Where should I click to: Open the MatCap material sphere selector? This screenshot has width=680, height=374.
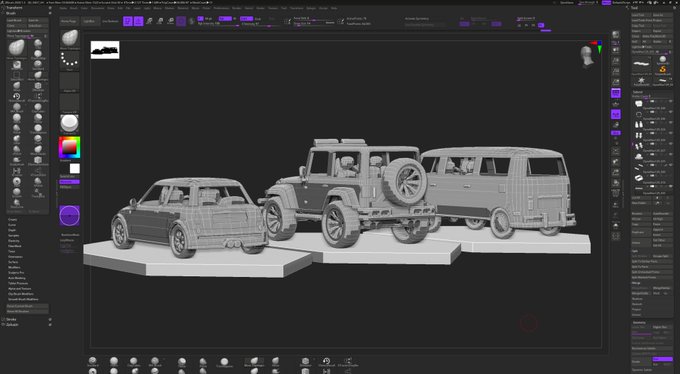(69, 124)
